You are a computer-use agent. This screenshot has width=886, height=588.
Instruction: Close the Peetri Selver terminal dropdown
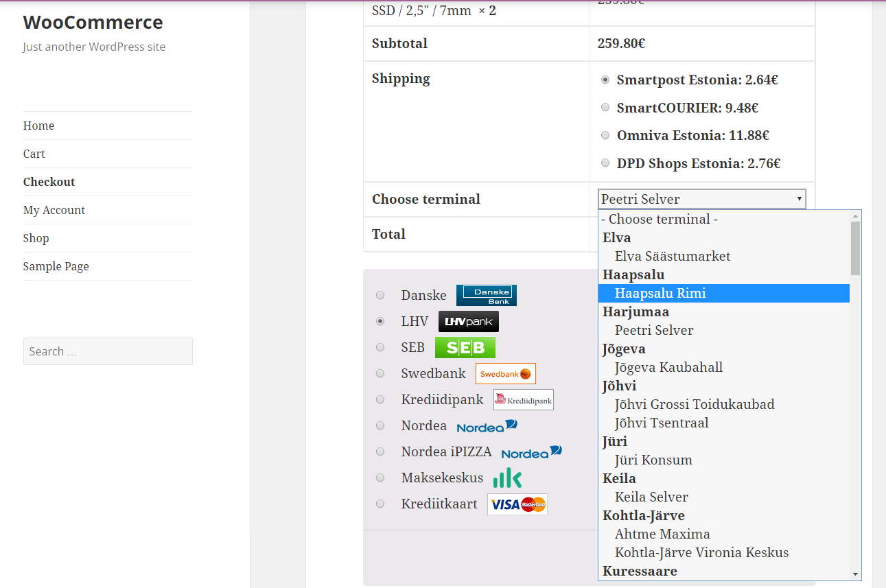[x=702, y=199]
